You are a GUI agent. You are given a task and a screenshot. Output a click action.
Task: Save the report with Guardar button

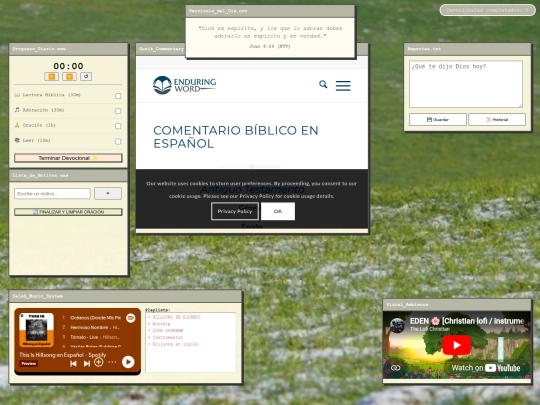(438, 120)
